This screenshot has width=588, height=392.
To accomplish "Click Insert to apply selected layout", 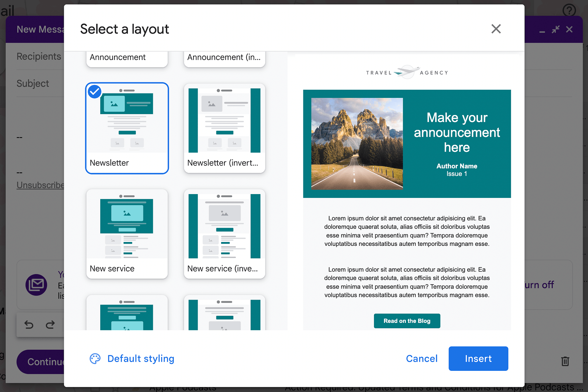I will pos(478,358).
